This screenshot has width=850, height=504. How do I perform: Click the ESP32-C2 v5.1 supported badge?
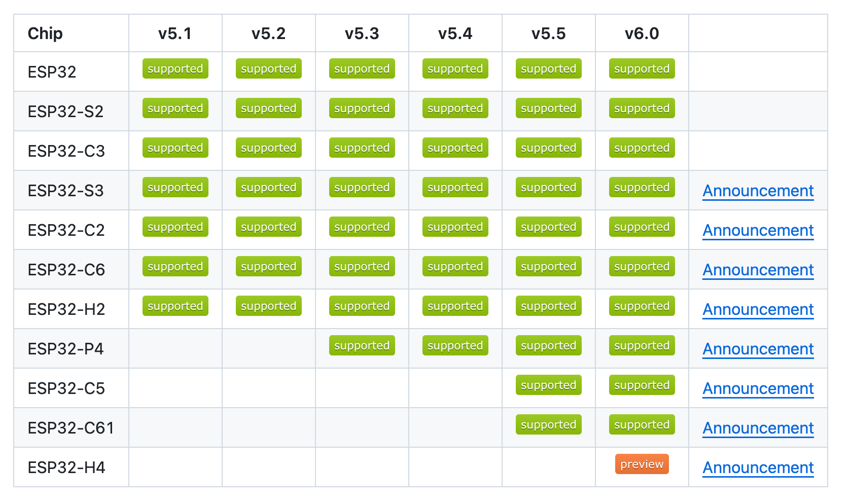click(x=175, y=227)
